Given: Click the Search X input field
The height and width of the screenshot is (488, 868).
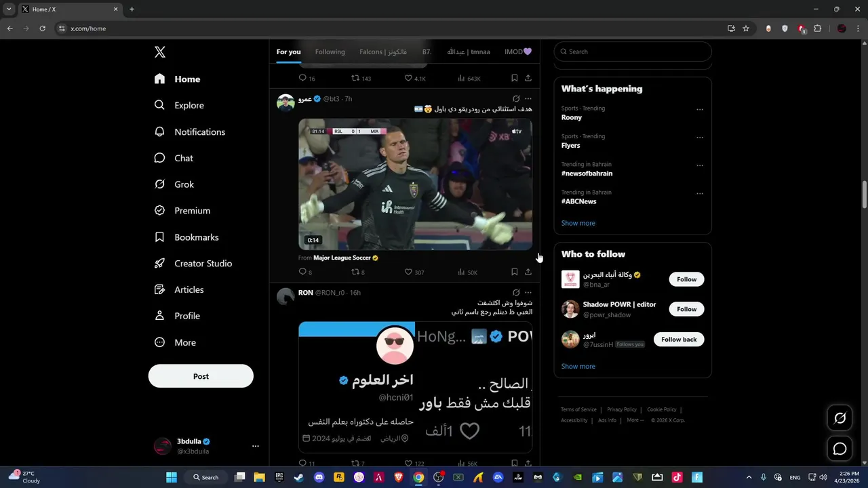Looking at the screenshot, I should point(633,52).
